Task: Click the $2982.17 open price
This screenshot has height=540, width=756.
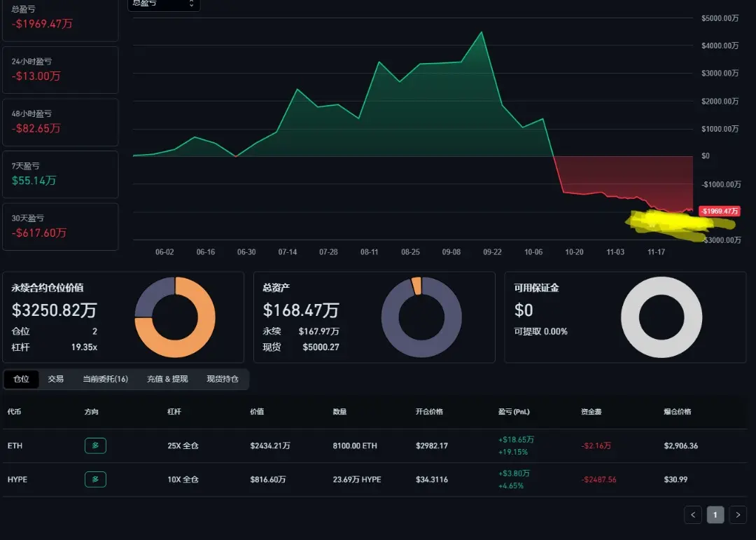Action: click(x=432, y=445)
